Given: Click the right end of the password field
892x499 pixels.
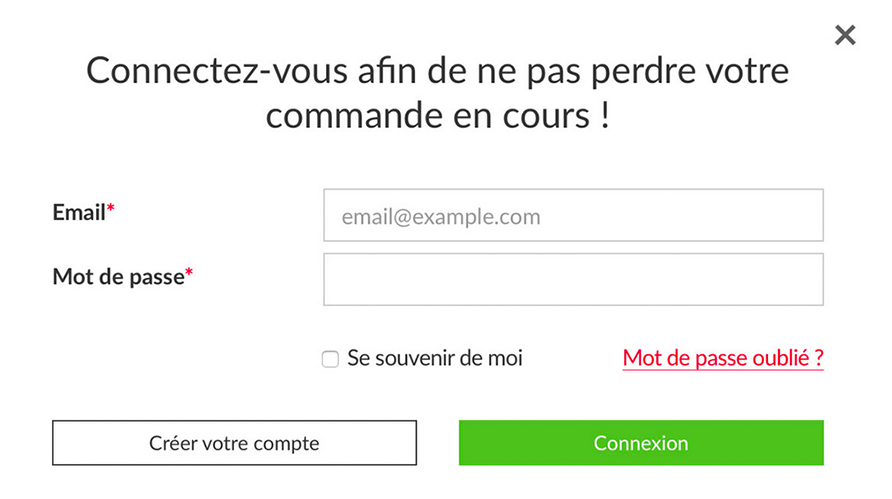Looking at the screenshot, I should 805,279.
